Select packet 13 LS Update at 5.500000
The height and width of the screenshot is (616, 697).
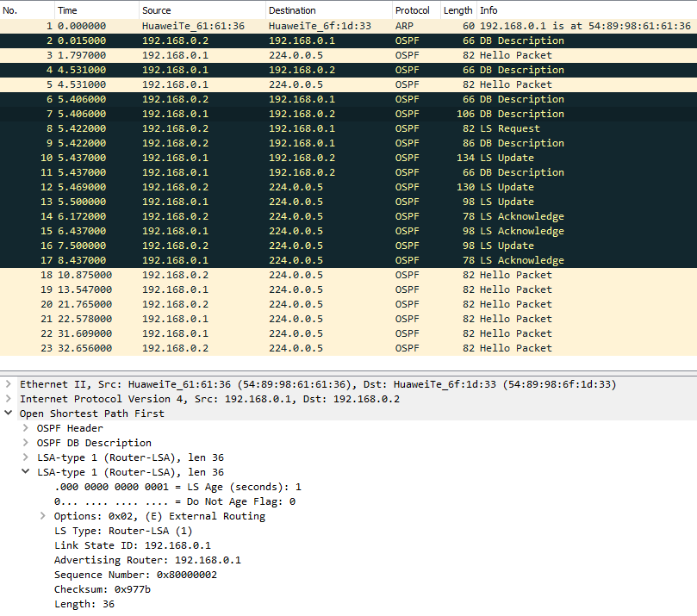[x=348, y=202]
